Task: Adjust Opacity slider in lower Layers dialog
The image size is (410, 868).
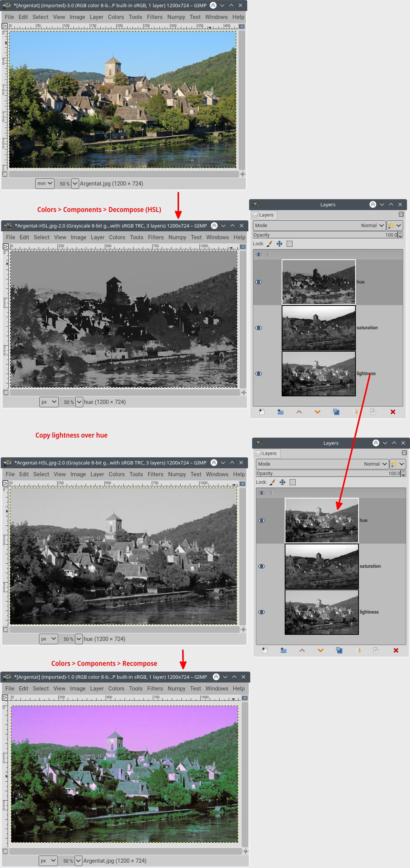Action: [x=329, y=474]
